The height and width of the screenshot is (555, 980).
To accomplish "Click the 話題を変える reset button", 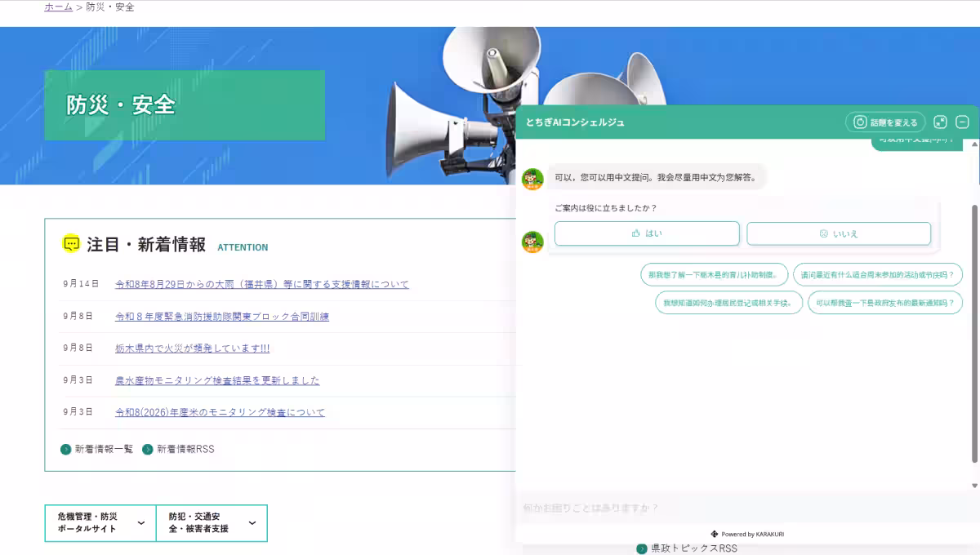I will [885, 122].
